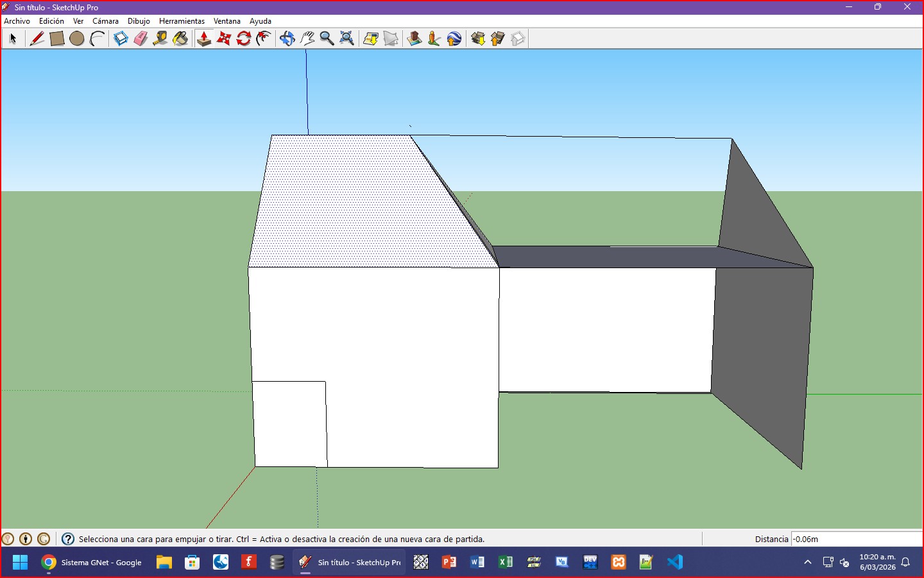Select the Paint Bucket tool
The image size is (924, 578).
tap(180, 39)
